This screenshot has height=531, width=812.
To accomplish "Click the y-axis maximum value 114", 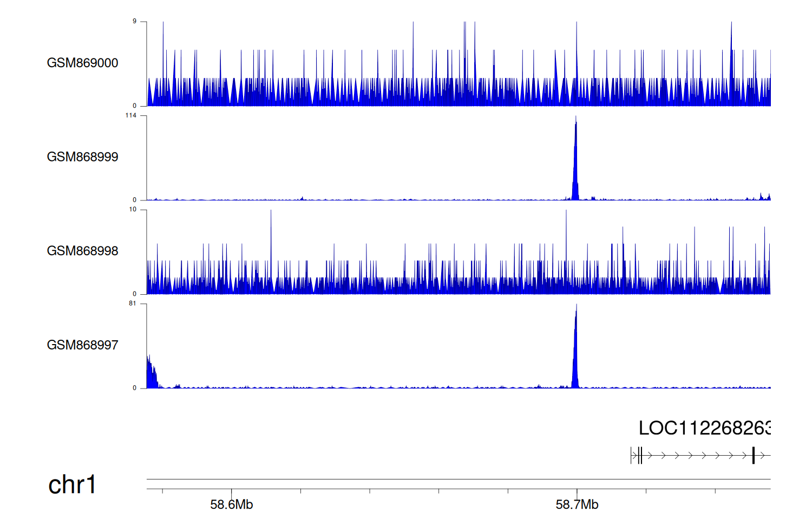I will click(131, 115).
